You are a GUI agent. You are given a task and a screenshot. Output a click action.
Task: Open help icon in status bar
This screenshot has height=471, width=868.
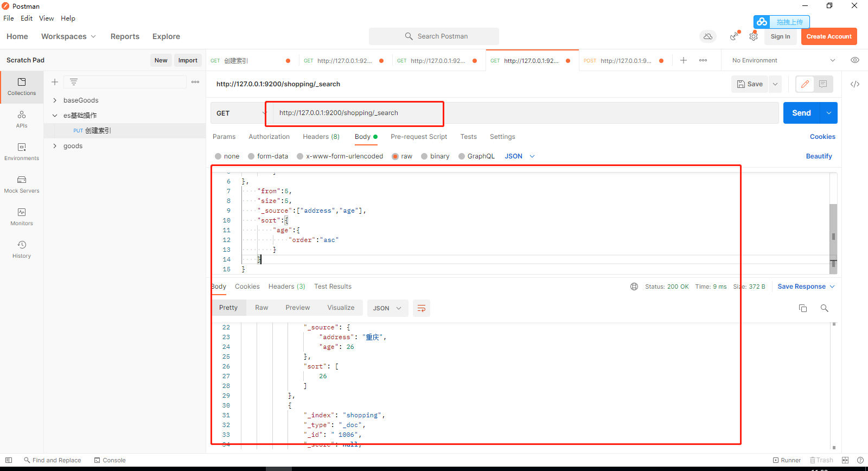(x=860, y=460)
